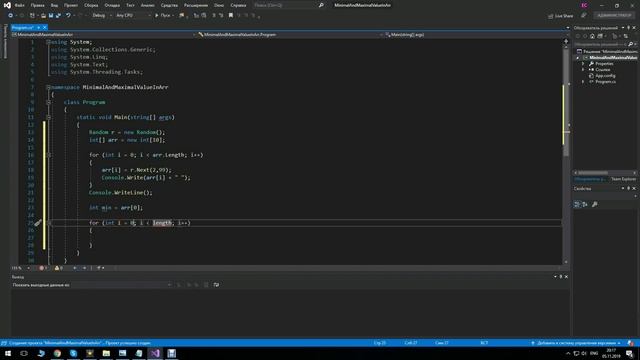Click the user account badge
The height and width of the screenshot is (360, 640).
[584, 5]
